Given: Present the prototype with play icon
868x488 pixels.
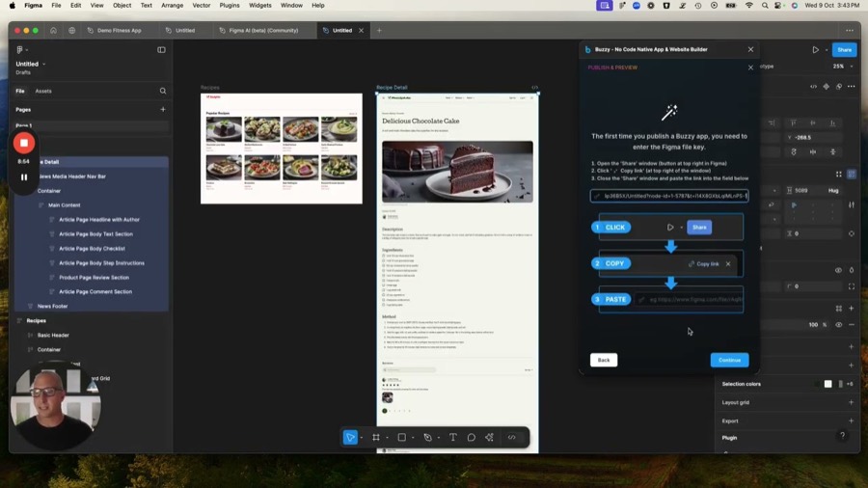Looking at the screenshot, I should tap(815, 50).
